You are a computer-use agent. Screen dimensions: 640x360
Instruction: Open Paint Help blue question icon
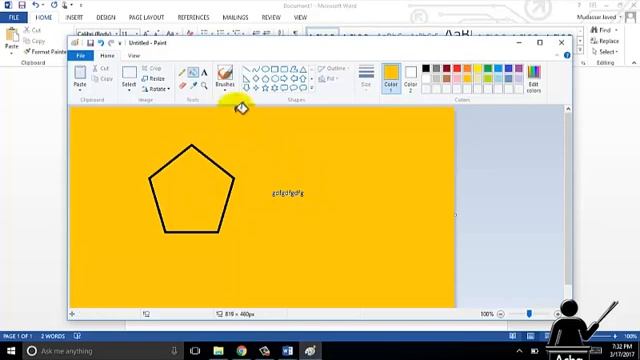click(567, 55)
